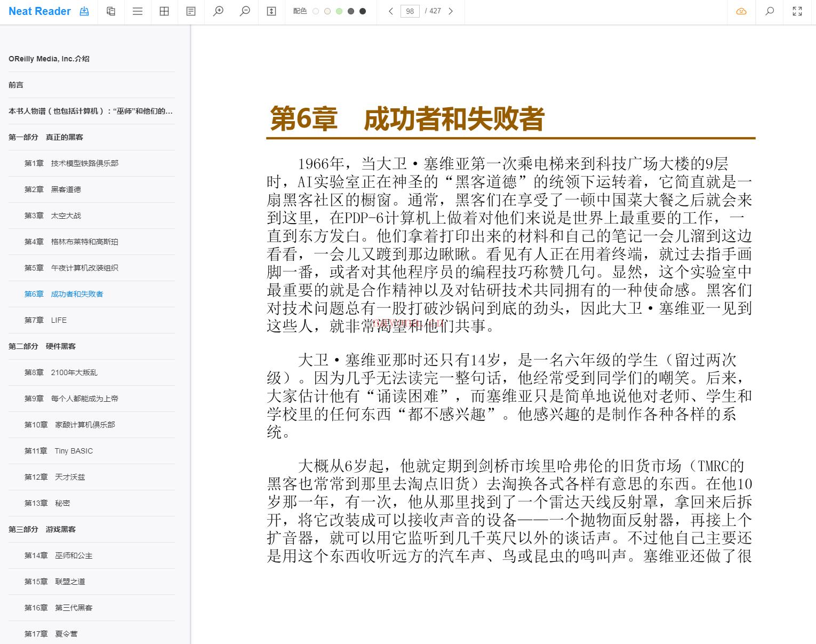Click the orange cloud sync icon

[741, 11]
